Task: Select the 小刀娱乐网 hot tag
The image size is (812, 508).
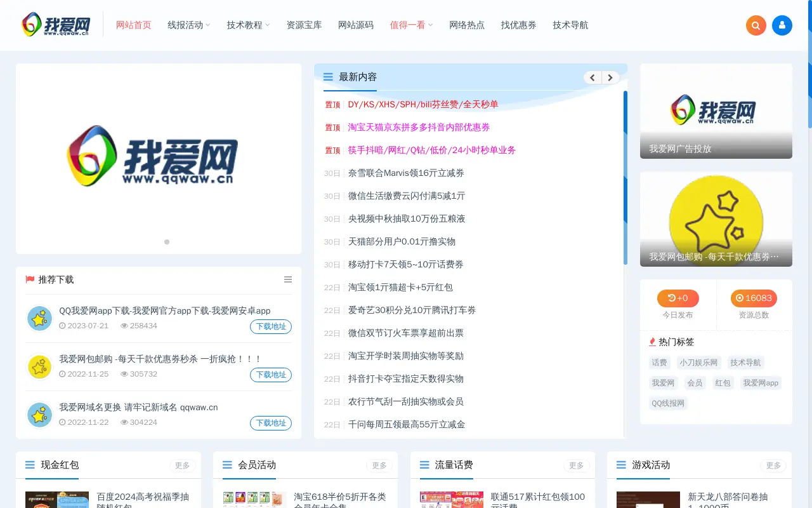Action: [698, 363]
